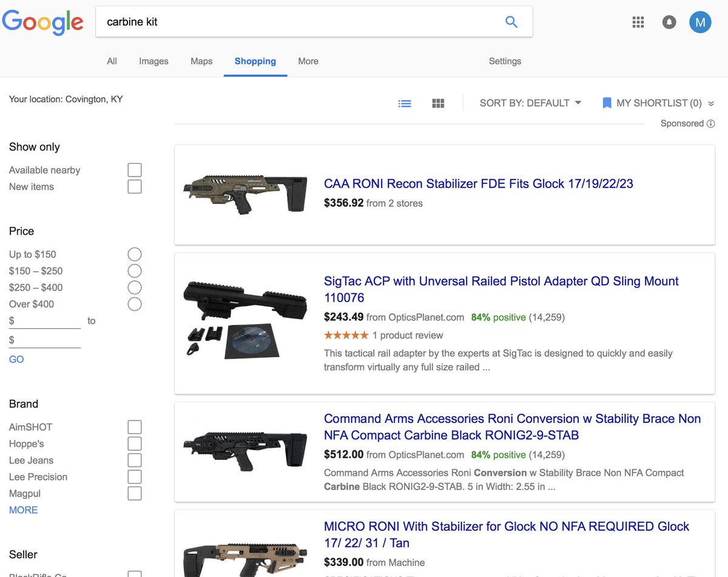
Task: Open Command Arms Accessories Roni Conversion listing
Action: [x=512, y=427]
